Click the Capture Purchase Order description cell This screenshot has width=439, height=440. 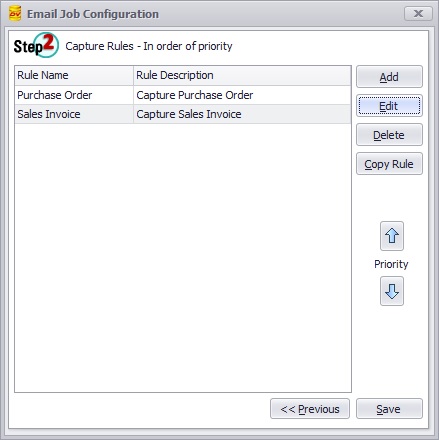[242, 95]
